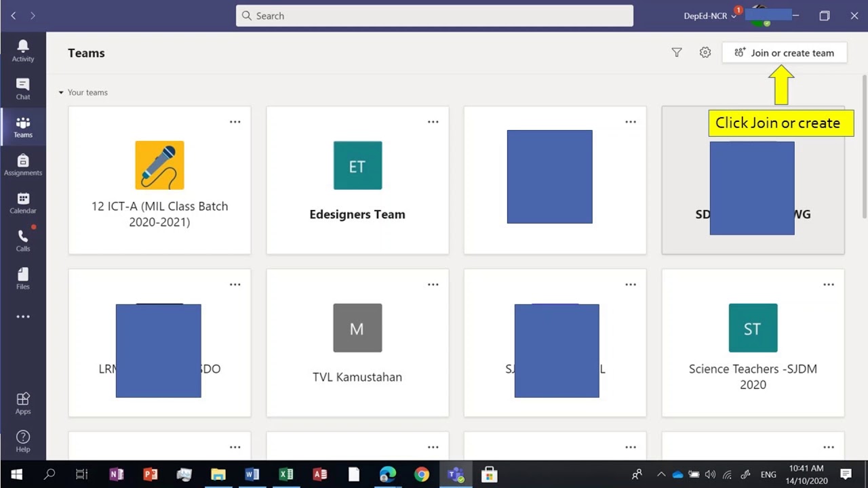868x488 pixels.
Task: Click the filter funnel icon
Action: pos(676,53)
